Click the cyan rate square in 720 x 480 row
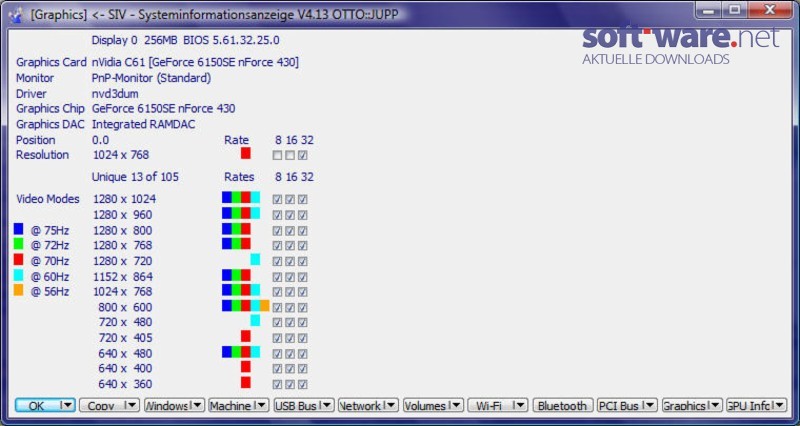The image size is (800, 426). coord(255,320)
